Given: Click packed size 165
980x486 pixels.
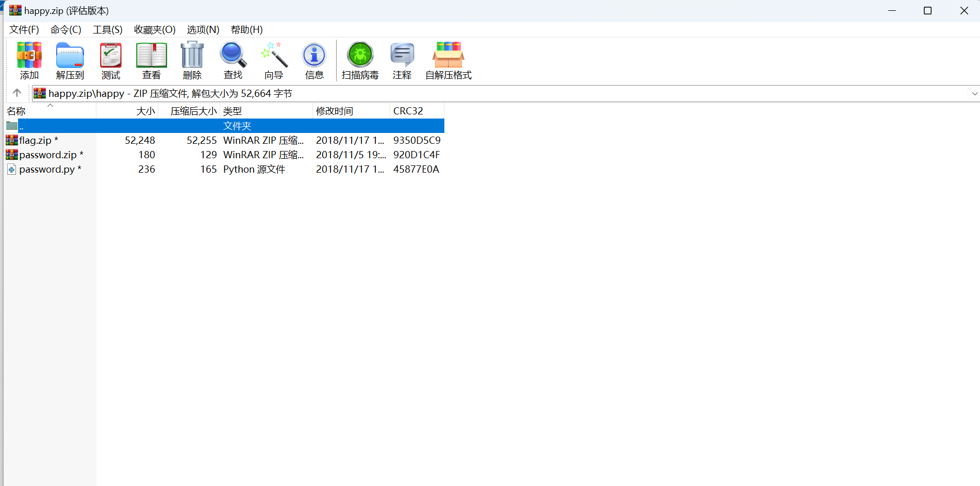Looking at the screenshot, I should [x=208, y=169].
